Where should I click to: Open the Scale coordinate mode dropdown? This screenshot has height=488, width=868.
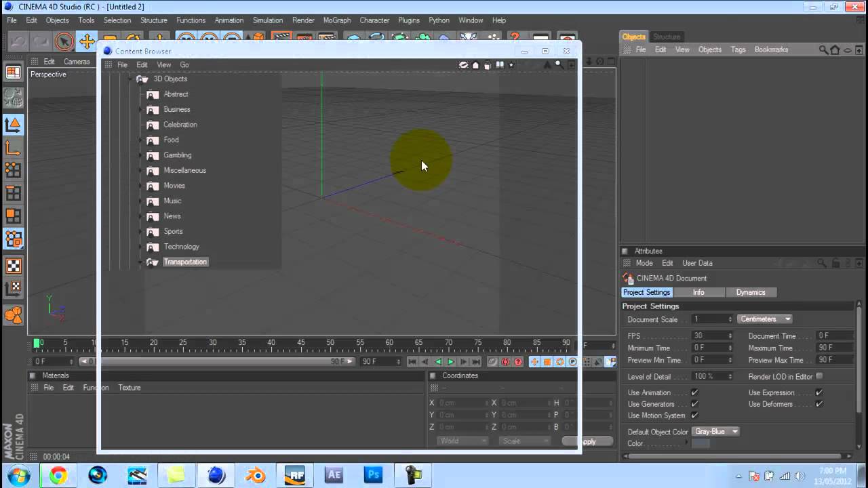(x=525, y=441)
